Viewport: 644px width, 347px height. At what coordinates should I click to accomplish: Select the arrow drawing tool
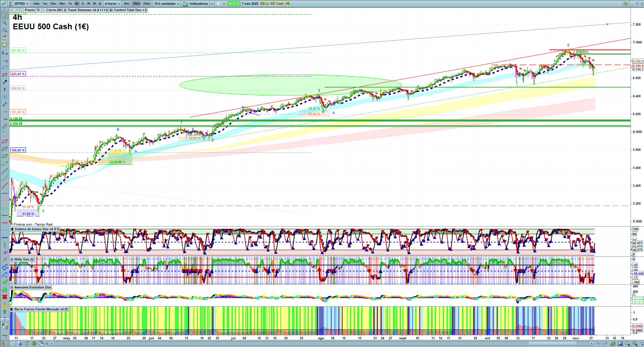(5, 82)
